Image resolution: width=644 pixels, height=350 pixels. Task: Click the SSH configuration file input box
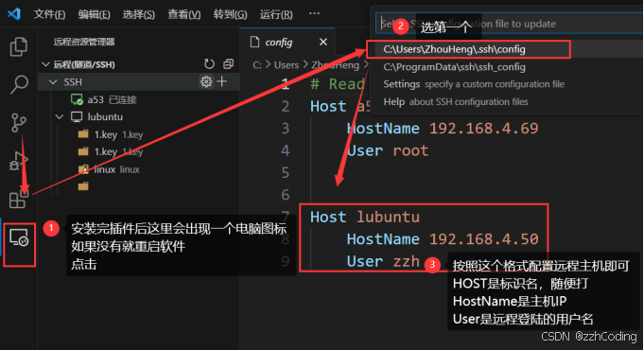pos(510,24)
